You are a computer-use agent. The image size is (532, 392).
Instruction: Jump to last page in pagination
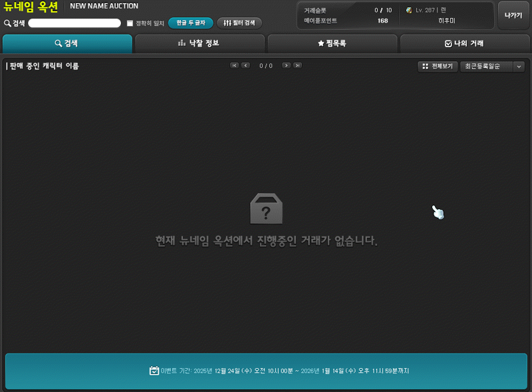pyautogui.click(x=297, y=66)
